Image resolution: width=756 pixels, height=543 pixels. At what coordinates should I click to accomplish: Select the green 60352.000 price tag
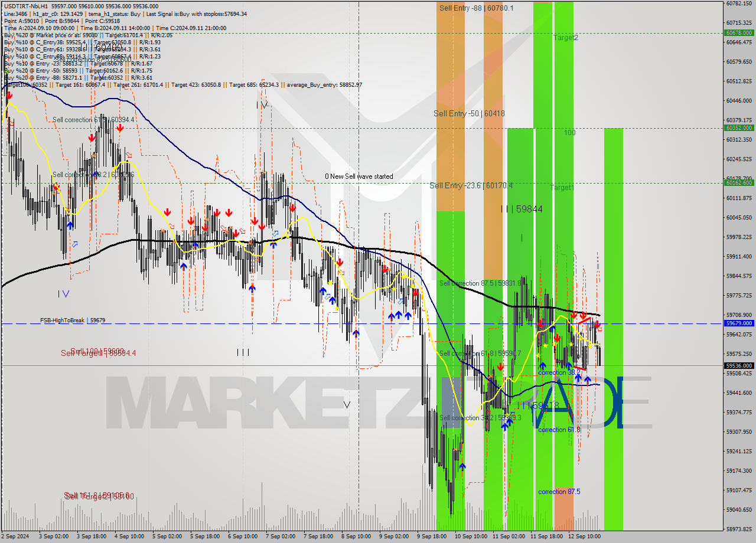click(x=739, y=127)
